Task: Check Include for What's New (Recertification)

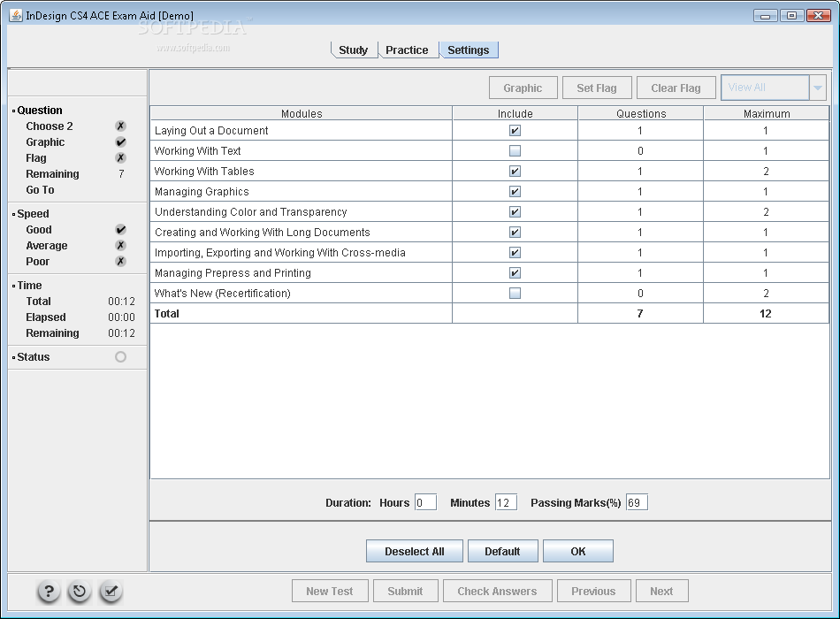Action: tap(515, 294)
